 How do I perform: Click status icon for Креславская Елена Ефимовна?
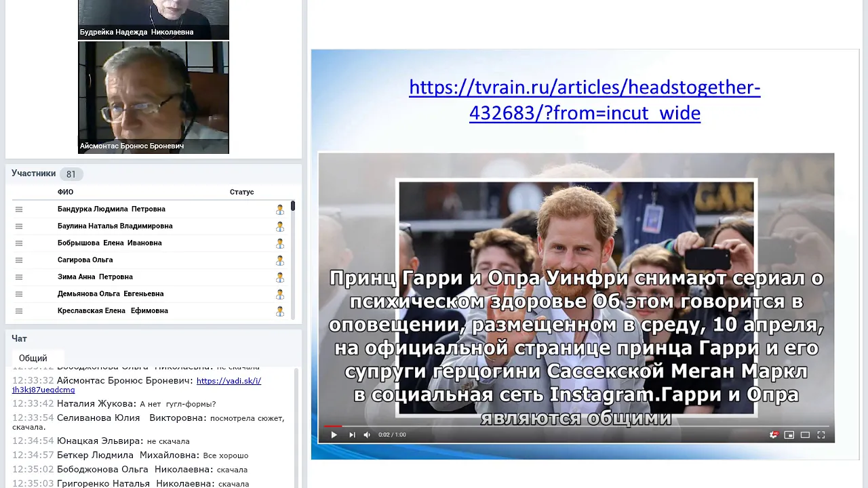click(280, 311)
